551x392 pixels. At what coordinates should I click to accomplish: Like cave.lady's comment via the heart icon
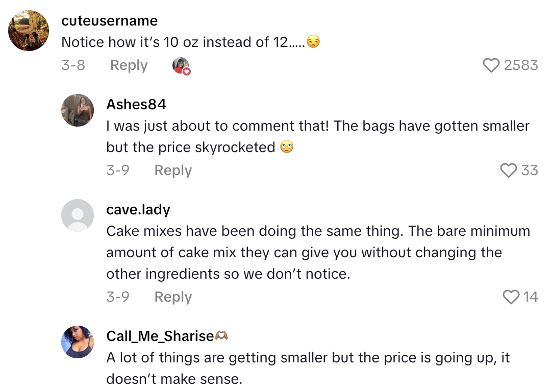click(x=511, y=297)
